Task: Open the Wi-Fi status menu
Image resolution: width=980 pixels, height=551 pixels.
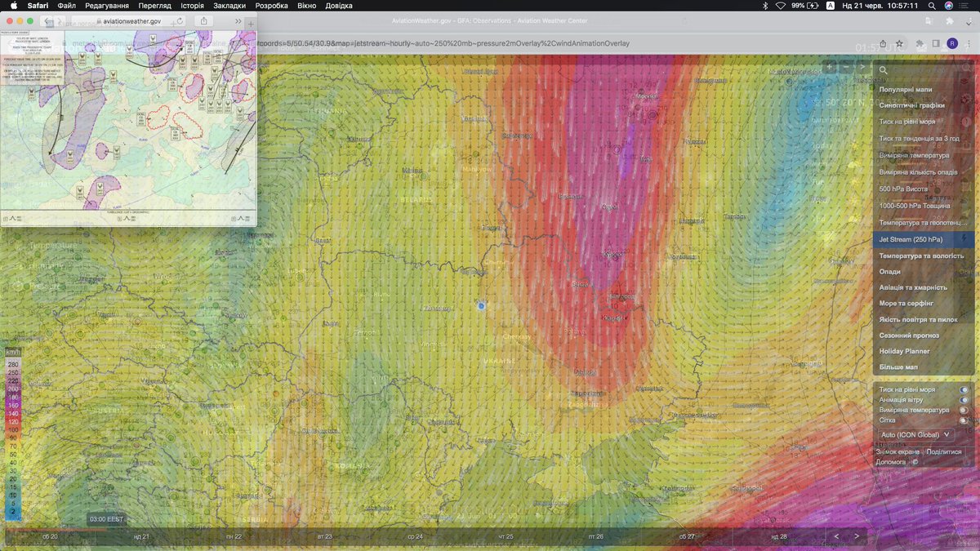Action: pos(781,6)
